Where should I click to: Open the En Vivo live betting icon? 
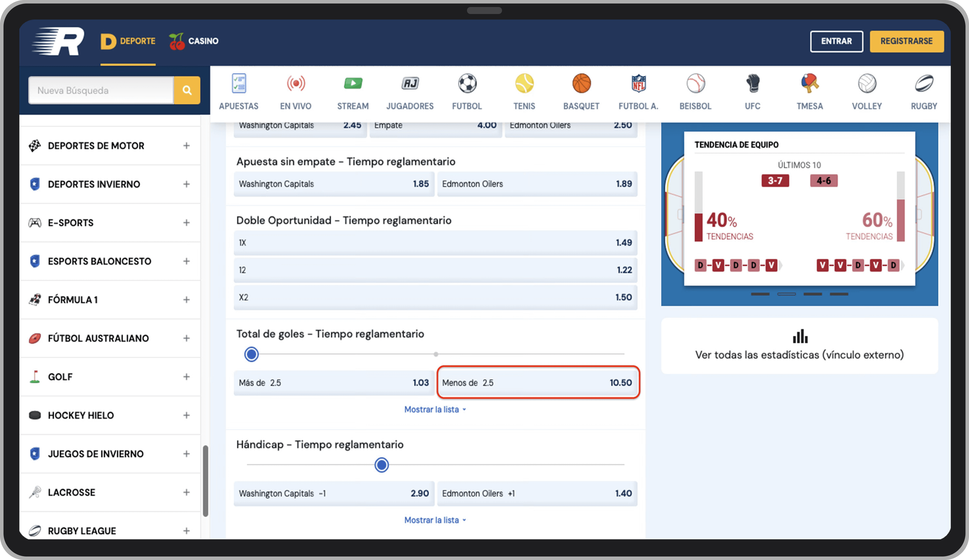point(295,84)
